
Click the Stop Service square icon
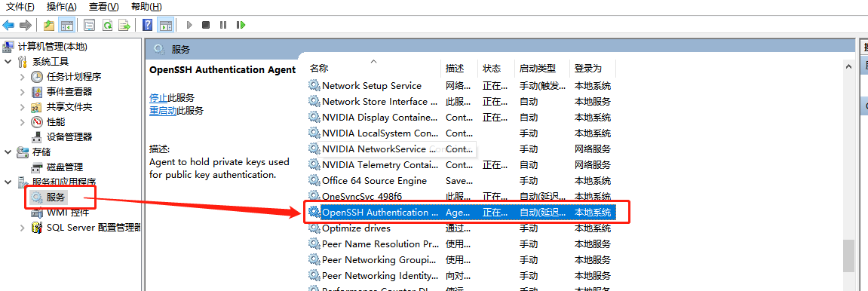pos(206,25)
